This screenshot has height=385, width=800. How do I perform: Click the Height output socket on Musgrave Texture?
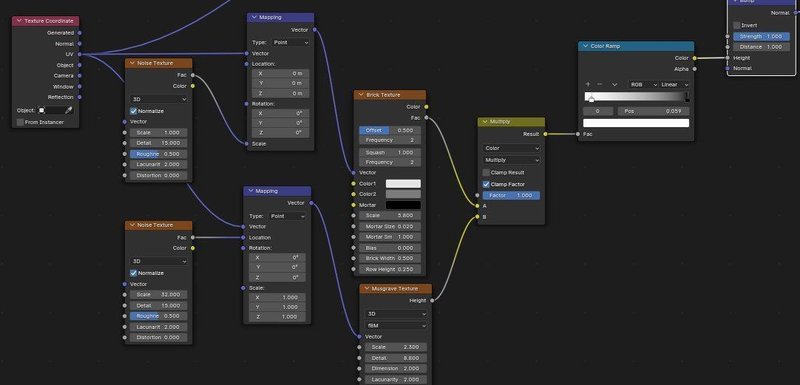(x=432, y=300)
